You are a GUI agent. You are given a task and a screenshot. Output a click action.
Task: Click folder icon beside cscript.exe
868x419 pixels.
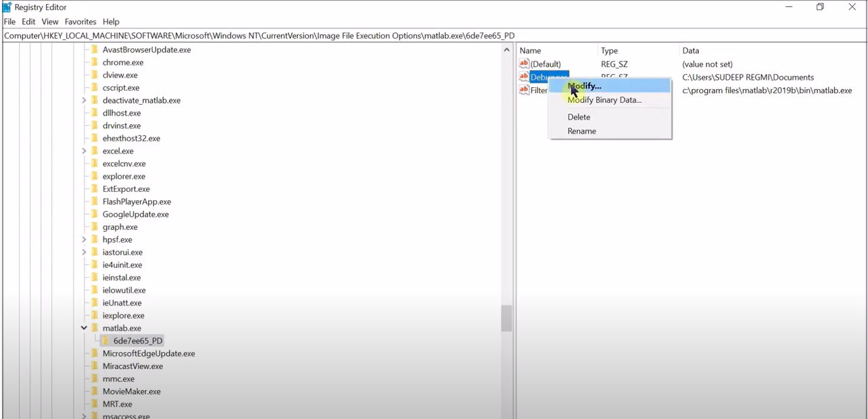click(95, 88)
